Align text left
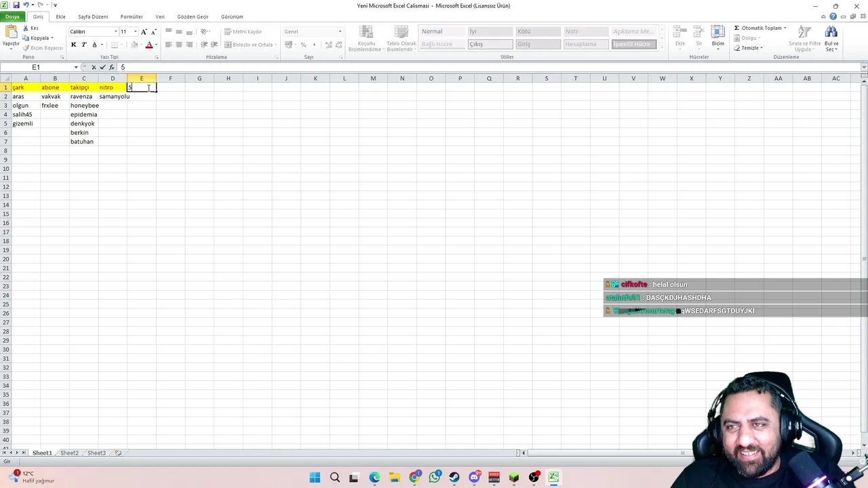868x488 pixels. (x=168, y=45)
